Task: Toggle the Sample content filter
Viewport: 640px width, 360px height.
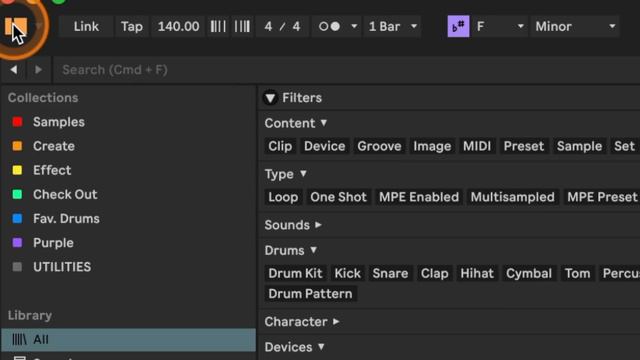Action: point(580,146)
